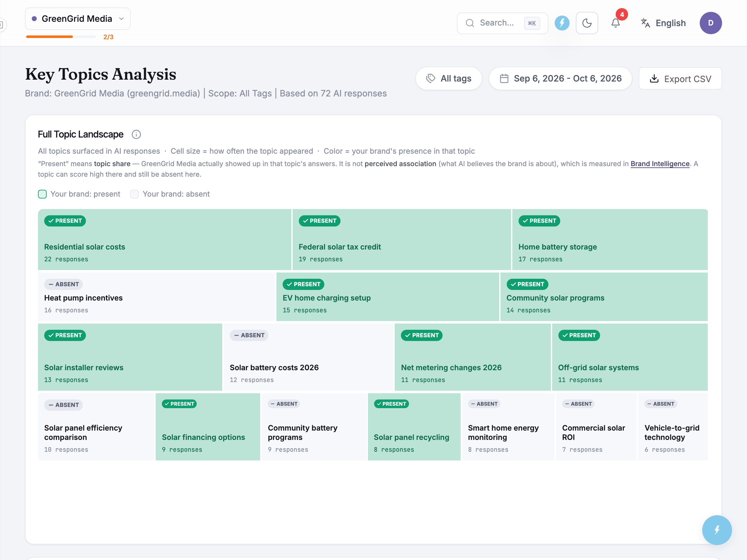This screenshot has width=747, height=560.
Task: Click the sidebar collapse icon at left edge
Action: pos(2,25)
